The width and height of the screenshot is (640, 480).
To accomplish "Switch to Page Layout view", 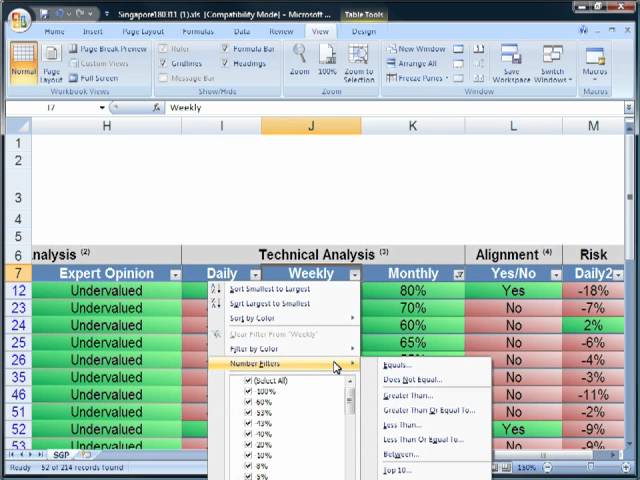I will point(51,64).
